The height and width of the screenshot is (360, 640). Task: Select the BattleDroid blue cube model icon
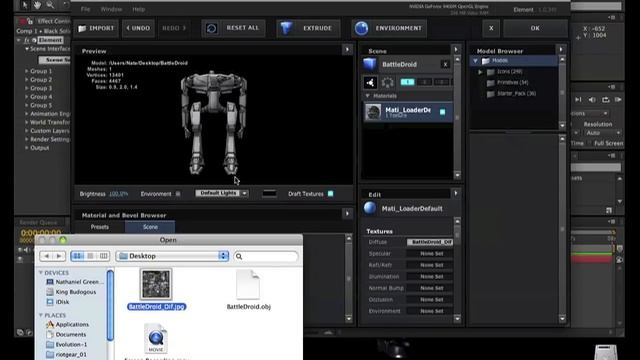pos(370,64)
